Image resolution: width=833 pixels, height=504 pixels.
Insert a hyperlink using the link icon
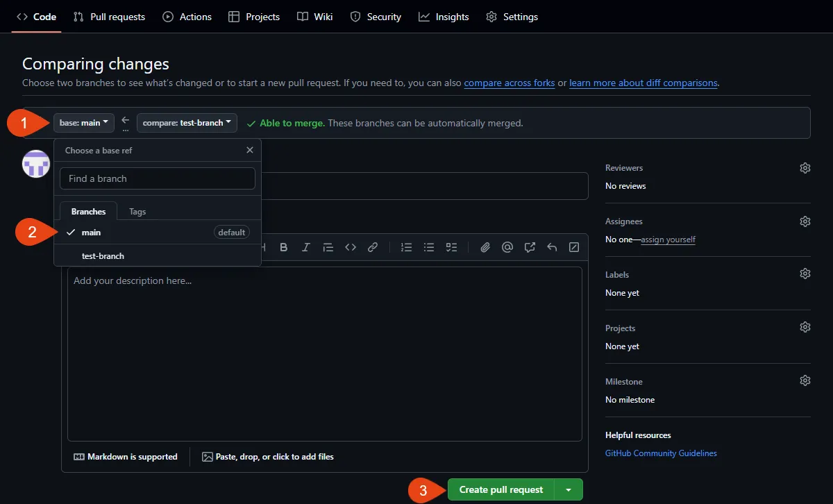pos(373,246)
